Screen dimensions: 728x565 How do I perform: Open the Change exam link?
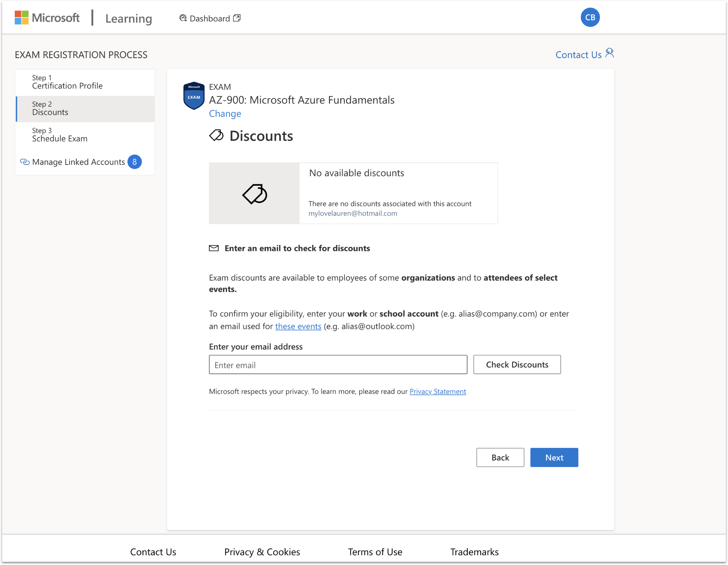(x=225, y=114)
